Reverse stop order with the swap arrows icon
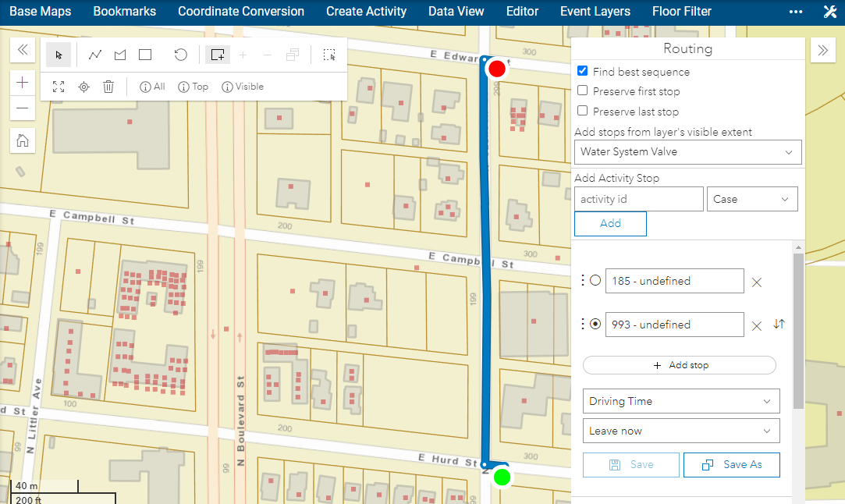Image resolution: width=845 pixels, height=504 pixels. coord(779,324)
